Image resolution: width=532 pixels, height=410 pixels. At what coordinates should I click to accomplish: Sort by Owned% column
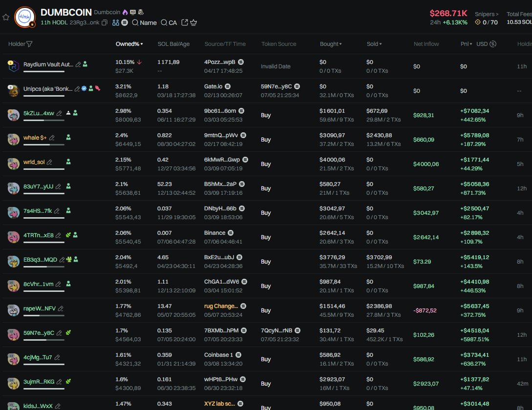click(129, 44)
